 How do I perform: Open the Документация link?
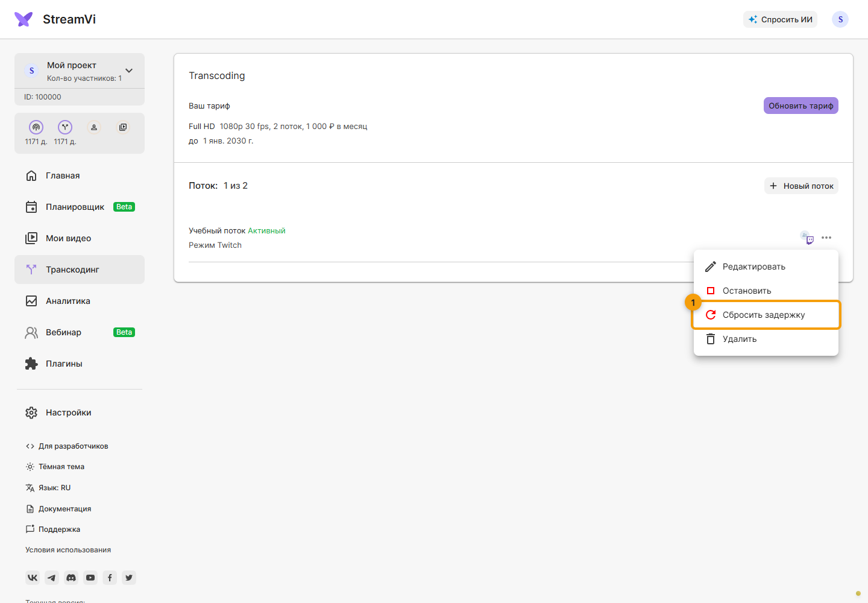point(58,509)
